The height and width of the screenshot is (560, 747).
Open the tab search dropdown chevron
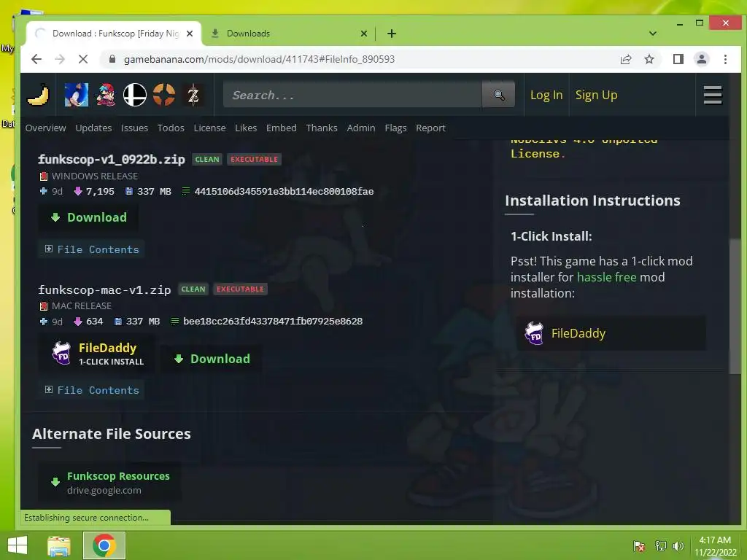click(x=653, y=34)
